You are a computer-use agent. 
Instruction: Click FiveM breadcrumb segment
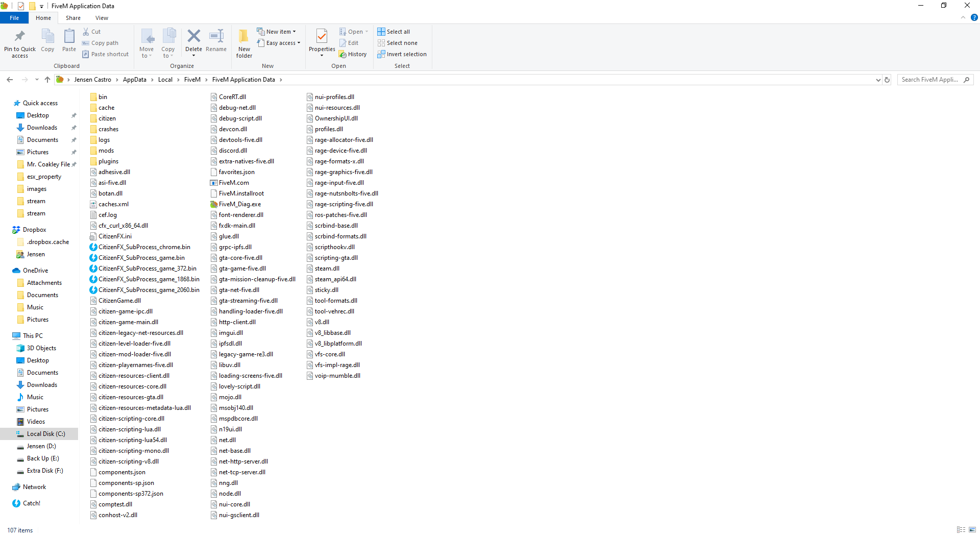pyautogui.click(x=192, y=80)
